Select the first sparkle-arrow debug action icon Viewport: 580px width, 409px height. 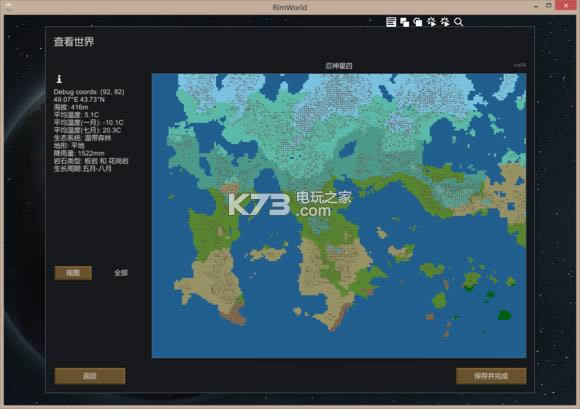[x=431, y=22]
